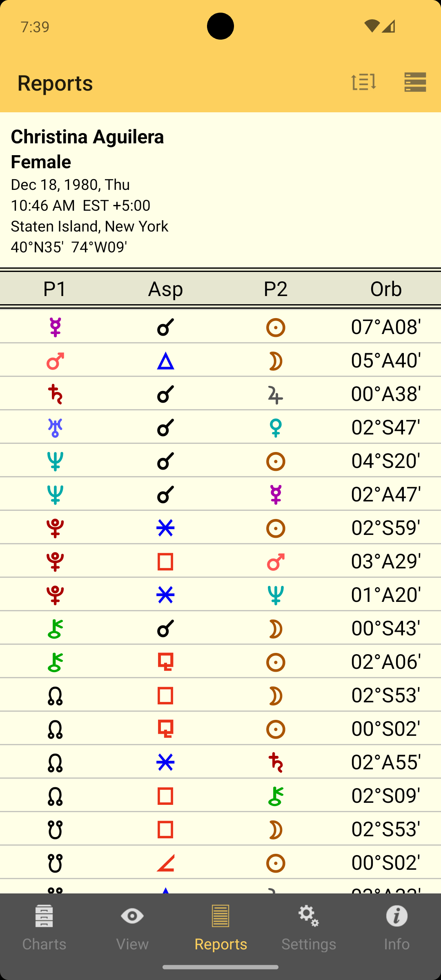Tap the Asp column header
The width and height of the screenshot is (441, 980).
pos(165,289)
